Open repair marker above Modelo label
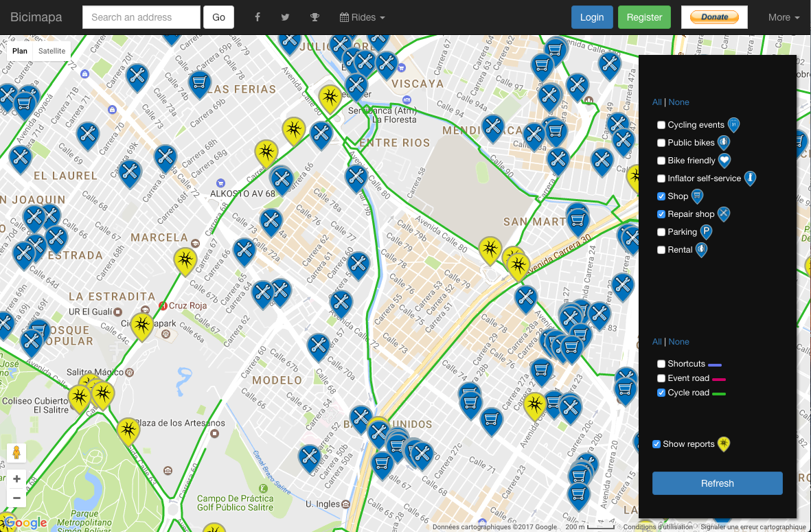Image resolution: width=811 pixels, height=532 pixels. pos(318,347)
